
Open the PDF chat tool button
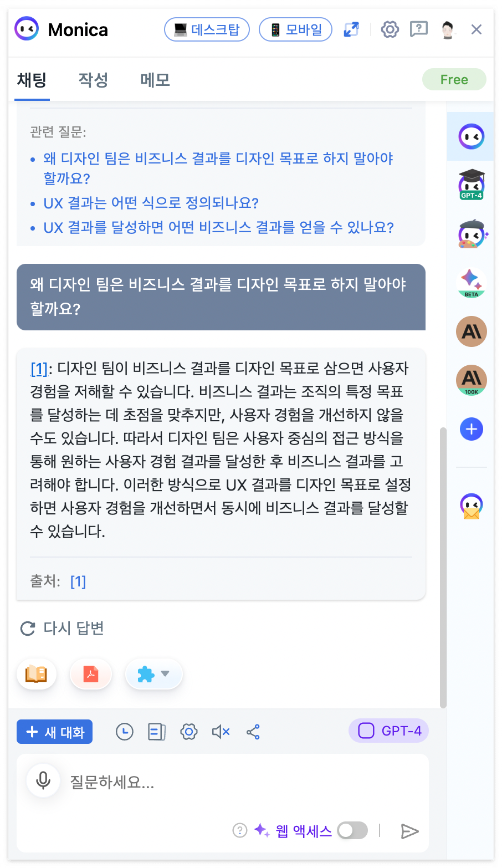click(x=91, y=674)
